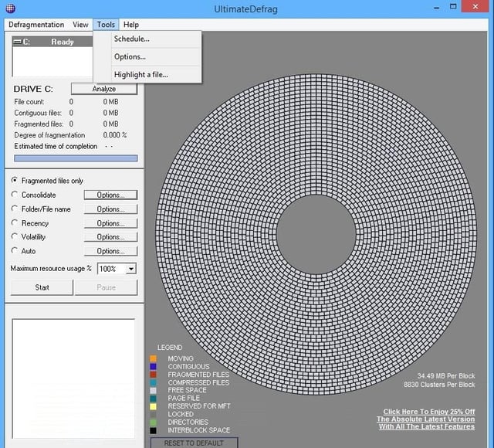Open Recency Options... button

point(110,223)
